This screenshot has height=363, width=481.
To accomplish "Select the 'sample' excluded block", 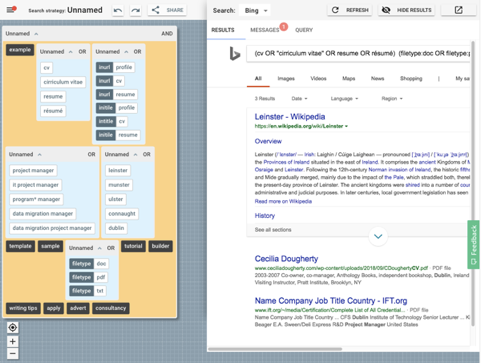I will [x=50, y=246].
